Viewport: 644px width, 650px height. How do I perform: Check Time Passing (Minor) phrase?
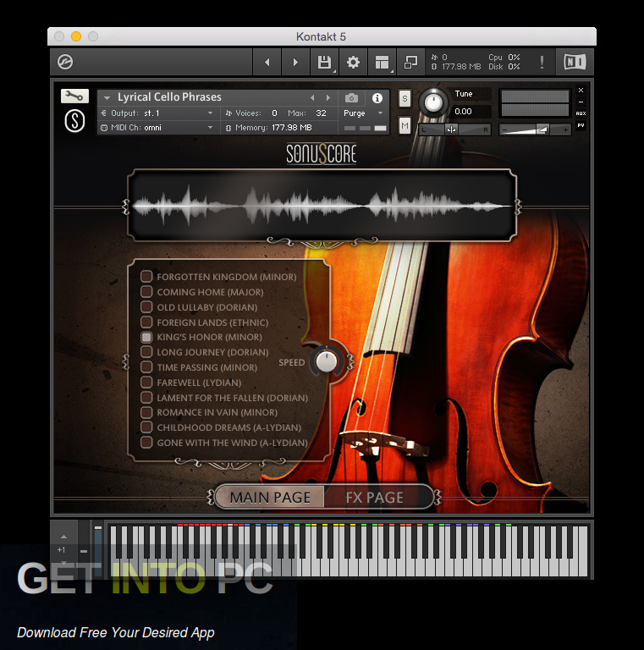[146, 366]
